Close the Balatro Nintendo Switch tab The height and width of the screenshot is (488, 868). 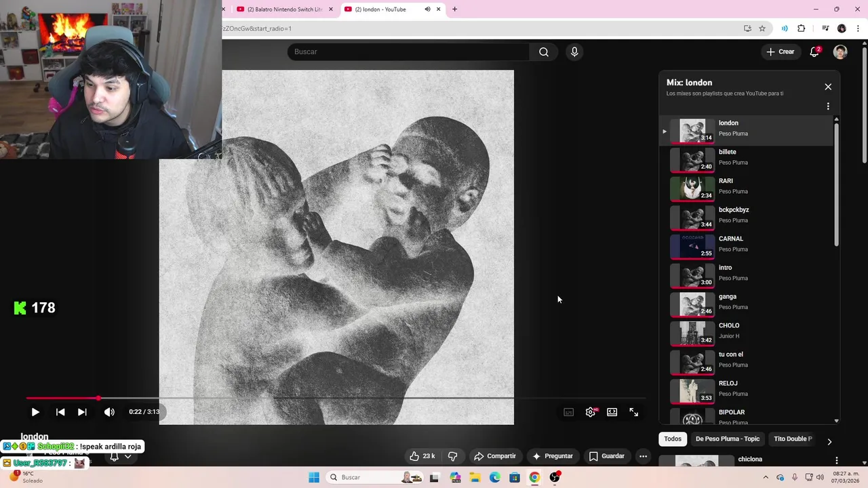tap(331, 9)
